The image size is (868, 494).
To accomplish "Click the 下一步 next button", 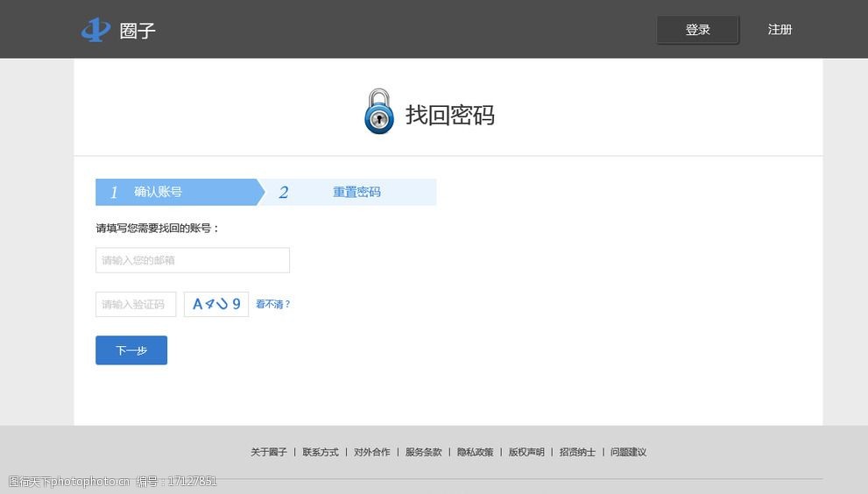I will point(131,350).
